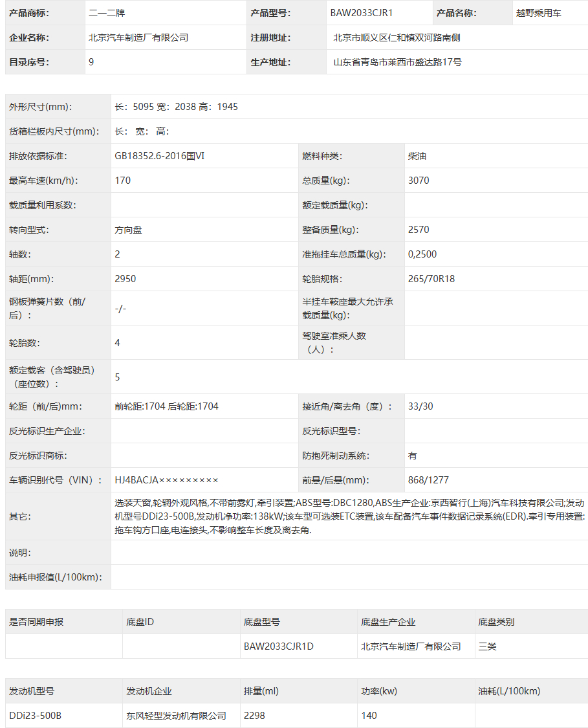Click power value 140
Viewport: 588px width, 728px height.
click(369, 716)
